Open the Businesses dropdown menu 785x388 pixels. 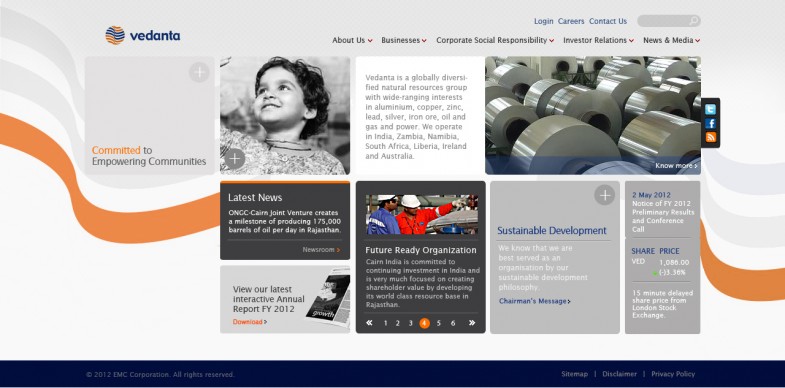tap(404, 40)
